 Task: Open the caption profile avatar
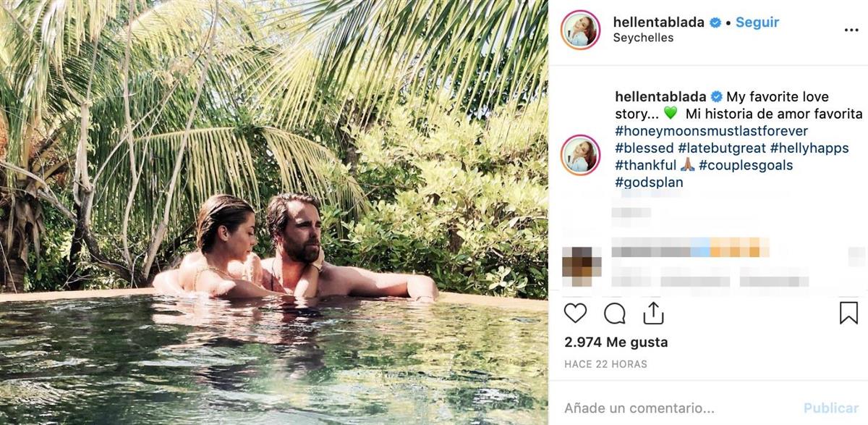[x=580, y=155]
